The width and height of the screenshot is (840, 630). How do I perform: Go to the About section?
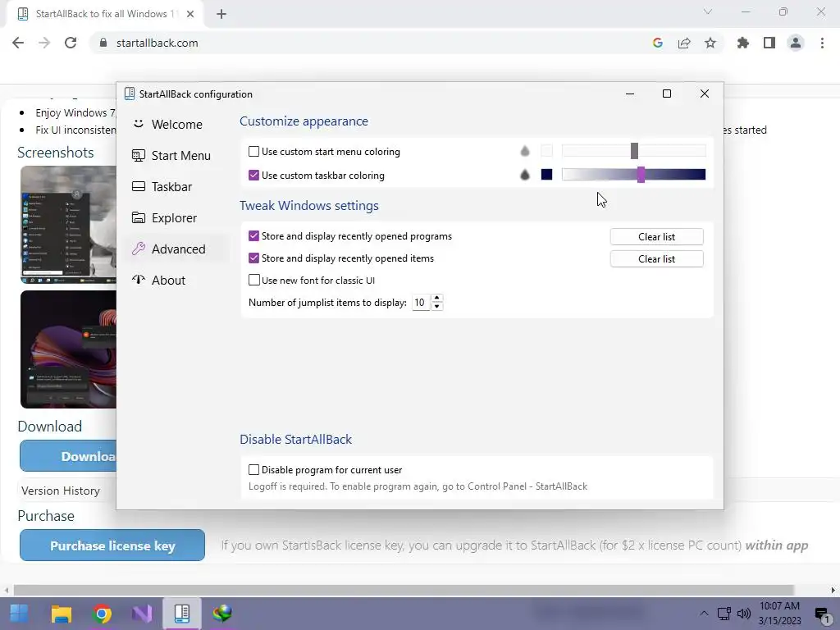(x=177, y=280)
